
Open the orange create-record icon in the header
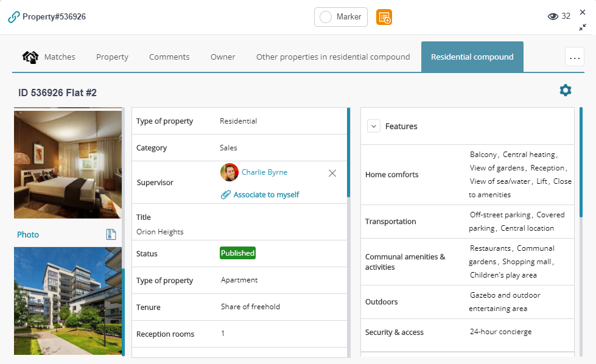click(384, 17)
